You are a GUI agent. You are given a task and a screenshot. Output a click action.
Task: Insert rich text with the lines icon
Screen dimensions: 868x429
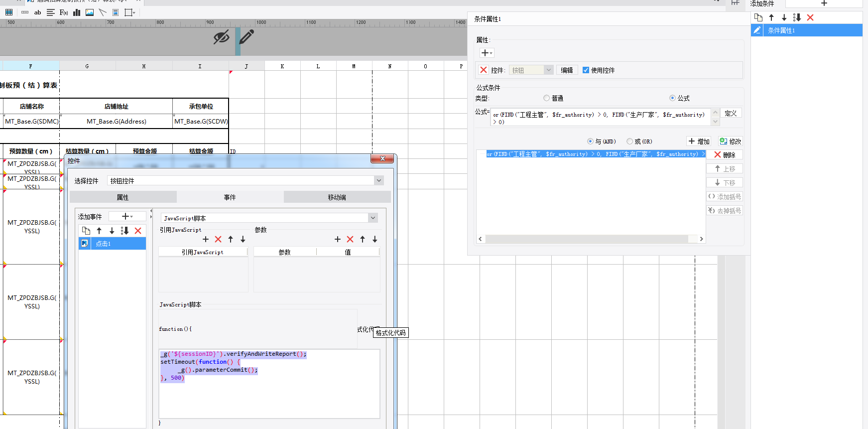[x=51, y=12]
